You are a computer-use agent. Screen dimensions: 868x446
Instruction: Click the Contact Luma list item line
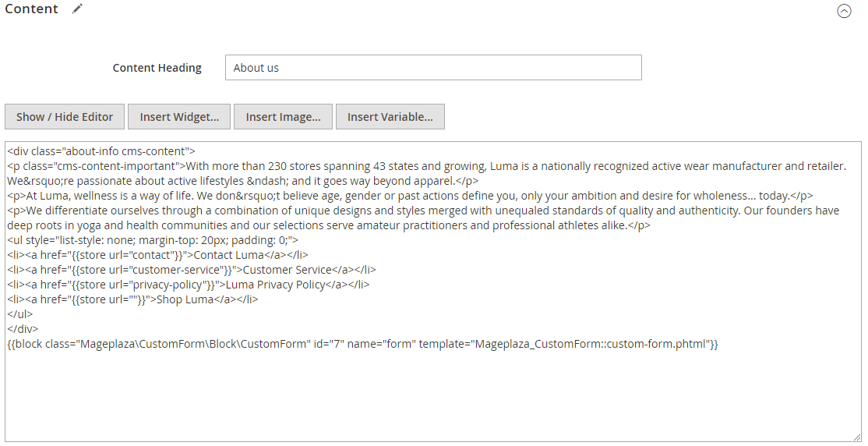point(157,255)
